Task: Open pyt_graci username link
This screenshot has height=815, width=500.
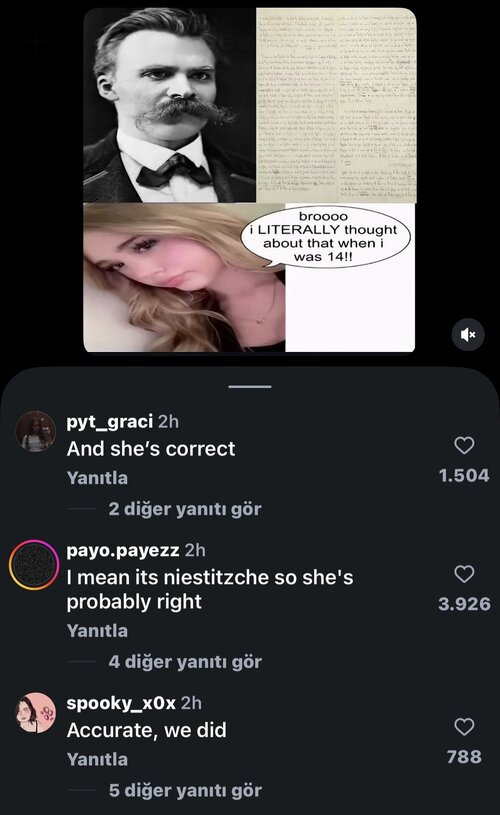Action: tap(110, 422)
